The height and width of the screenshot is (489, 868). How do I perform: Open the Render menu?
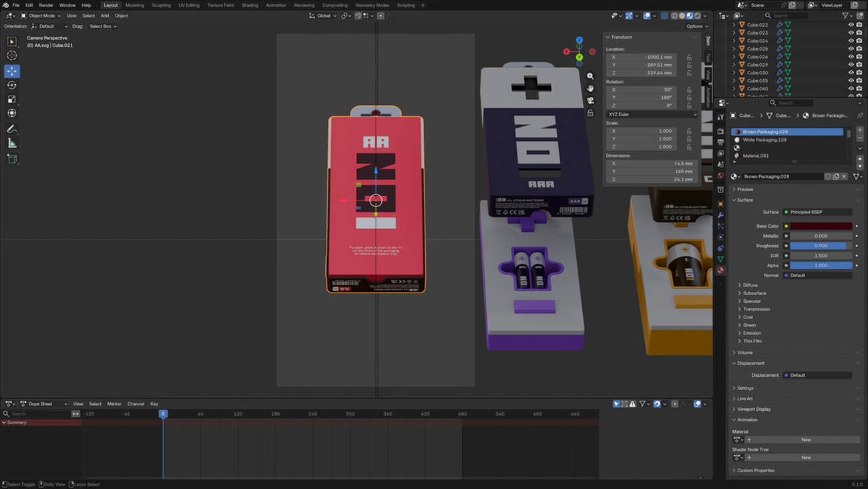[46, 5]
